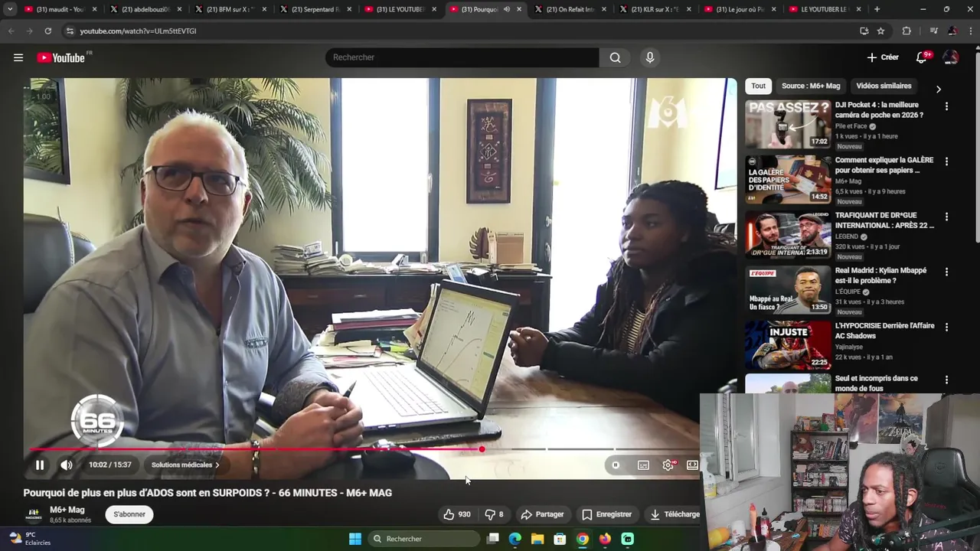Like the video with thumbs up

[x=456, y=514]
